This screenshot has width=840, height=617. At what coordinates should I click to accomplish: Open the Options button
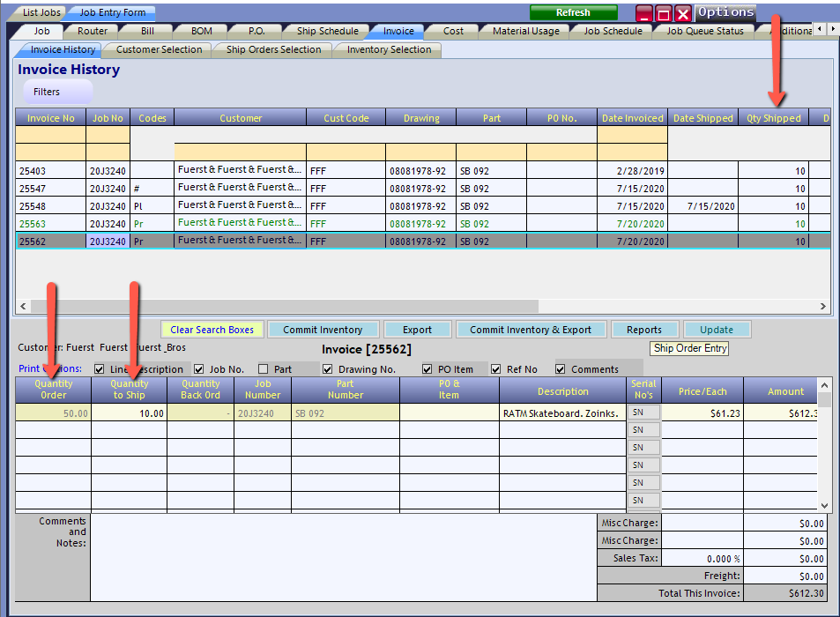click(x=726, y=11)
